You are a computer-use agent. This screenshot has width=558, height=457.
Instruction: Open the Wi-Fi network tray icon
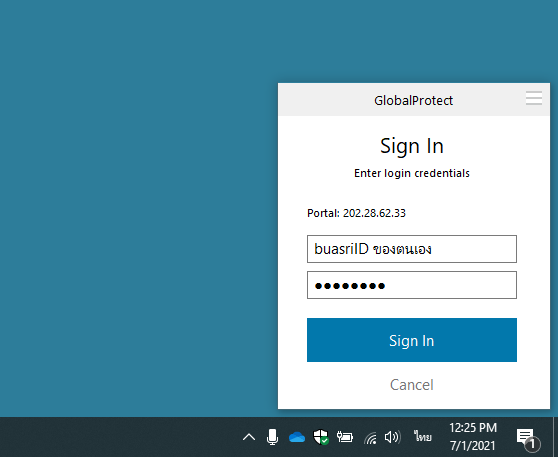(370, 437)
